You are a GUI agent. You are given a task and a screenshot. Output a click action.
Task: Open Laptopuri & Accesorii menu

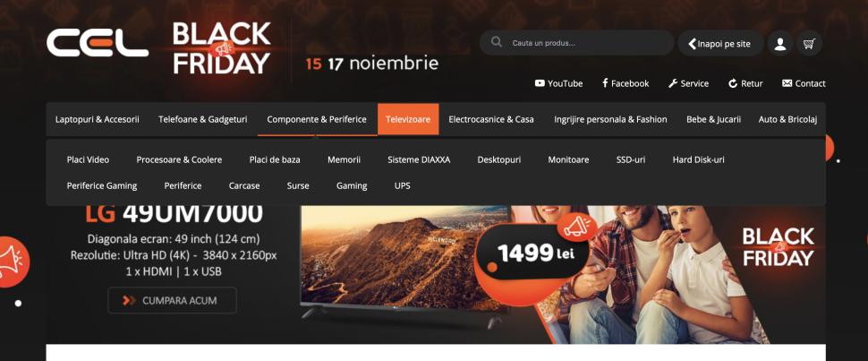[x=98, y=119]
